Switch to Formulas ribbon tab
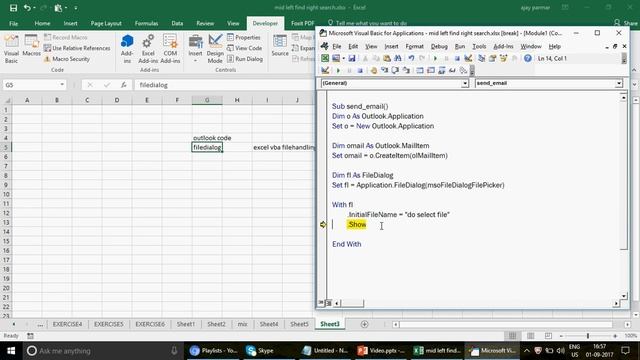The width and height of the screenshot is (640, 360). (x=146, y=23)
